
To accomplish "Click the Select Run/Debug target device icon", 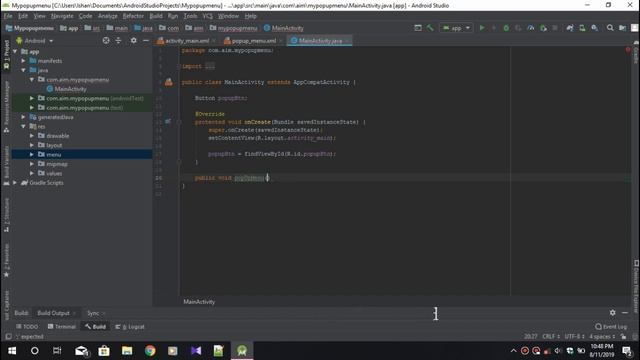I will tap(418, 28).
